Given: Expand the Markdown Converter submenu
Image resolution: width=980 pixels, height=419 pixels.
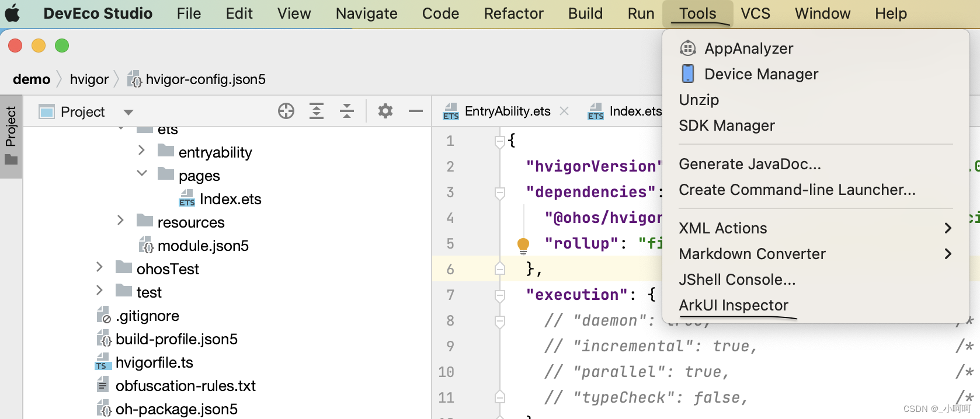Looking at the screenshot, I should point(816,254).
